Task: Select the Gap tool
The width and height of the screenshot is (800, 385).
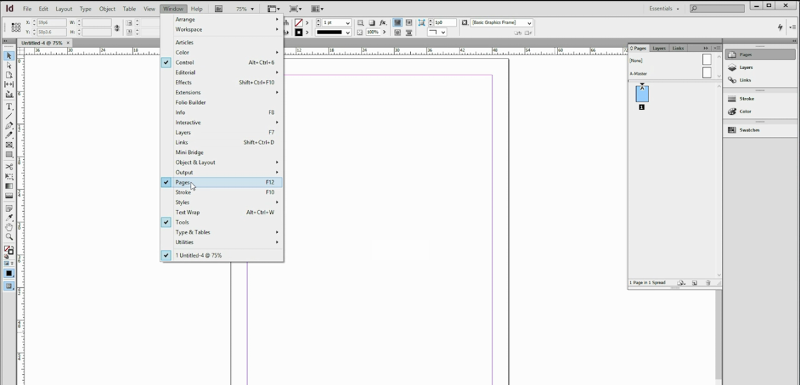Action: [9, 85]
